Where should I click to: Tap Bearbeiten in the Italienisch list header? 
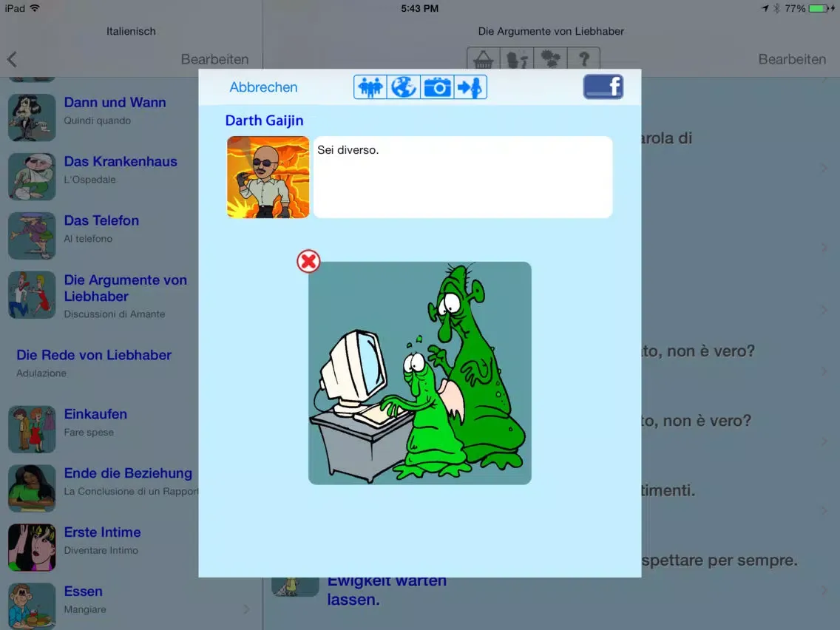pos(215,59)
